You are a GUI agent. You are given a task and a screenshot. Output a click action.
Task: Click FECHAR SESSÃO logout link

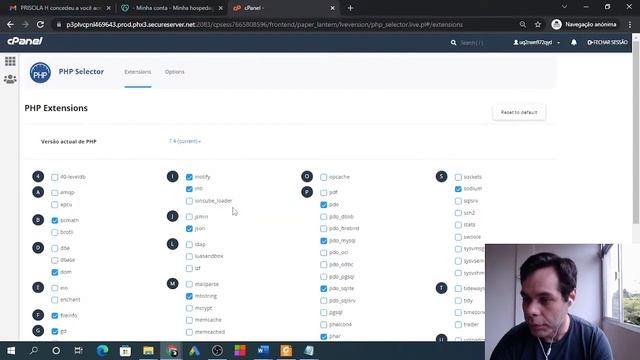point(607,42)
